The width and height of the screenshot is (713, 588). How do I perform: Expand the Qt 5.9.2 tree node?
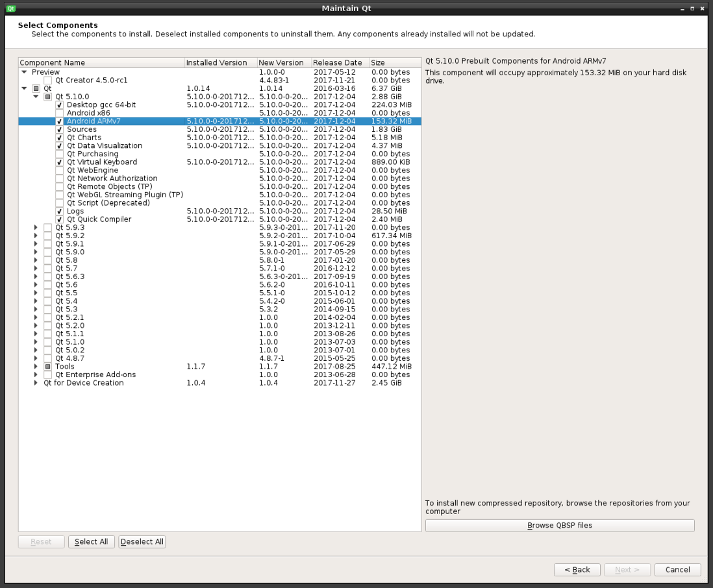coord(36,236)
